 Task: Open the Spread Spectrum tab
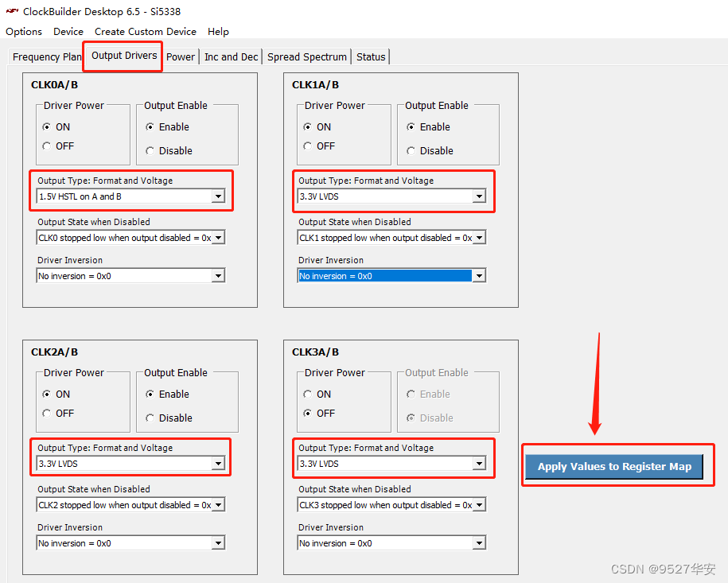tap(307, 56)
